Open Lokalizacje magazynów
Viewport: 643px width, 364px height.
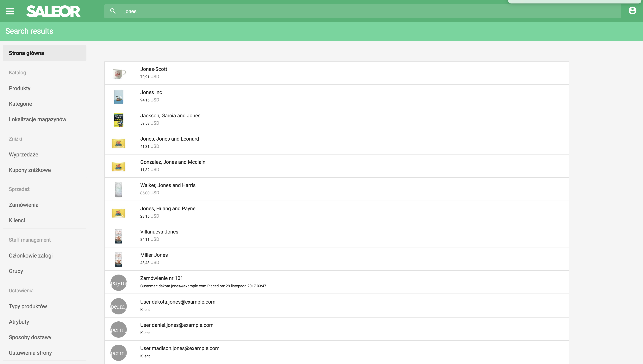click(x=38, y=119)
